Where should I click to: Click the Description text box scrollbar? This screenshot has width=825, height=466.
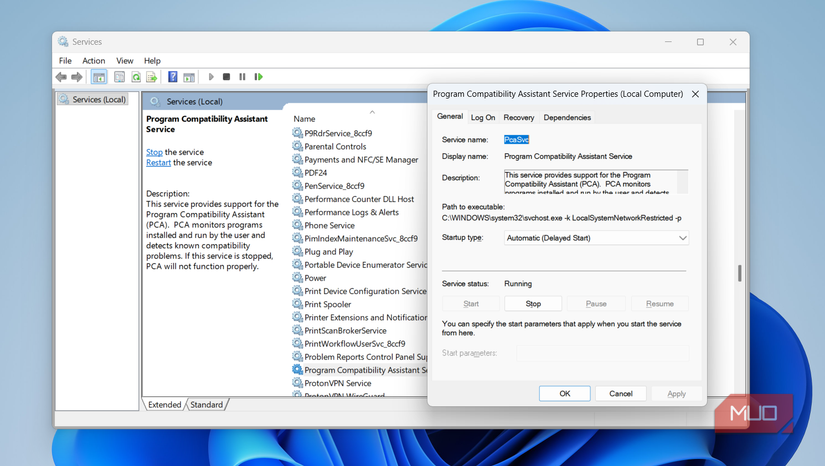[682, 182]
